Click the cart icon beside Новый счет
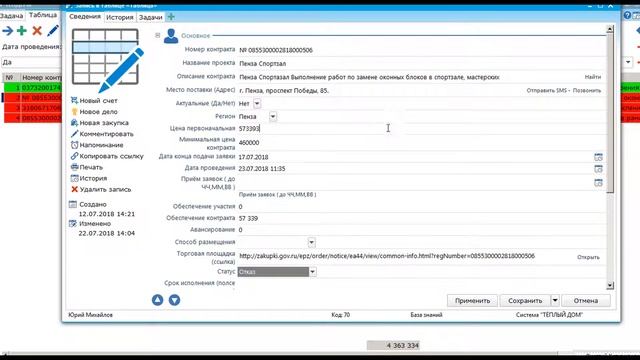640x360 pixels. coord(74,100)
